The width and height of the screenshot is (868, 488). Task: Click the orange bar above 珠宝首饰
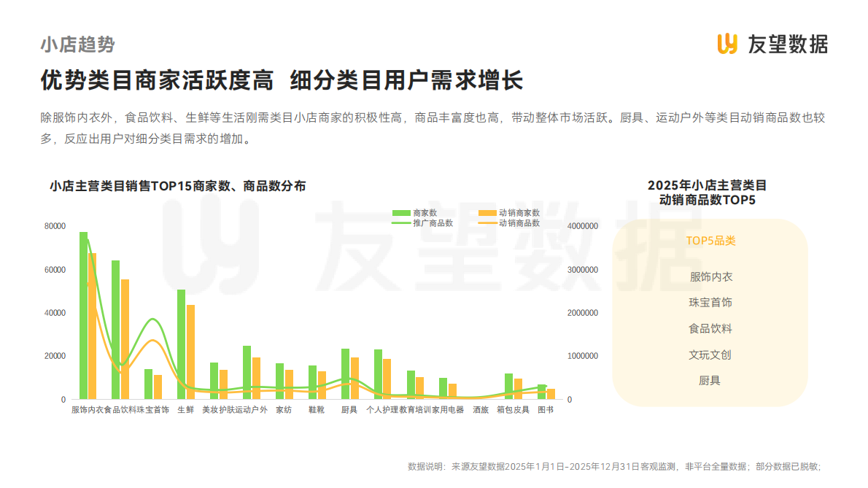coord(160,387)
